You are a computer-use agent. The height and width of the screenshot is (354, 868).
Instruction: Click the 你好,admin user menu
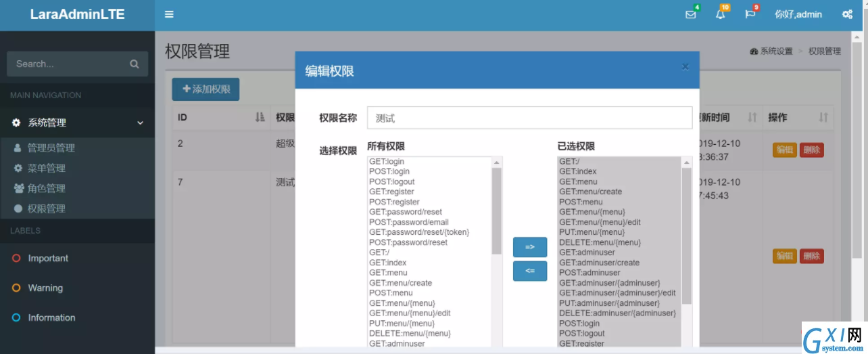798,14
